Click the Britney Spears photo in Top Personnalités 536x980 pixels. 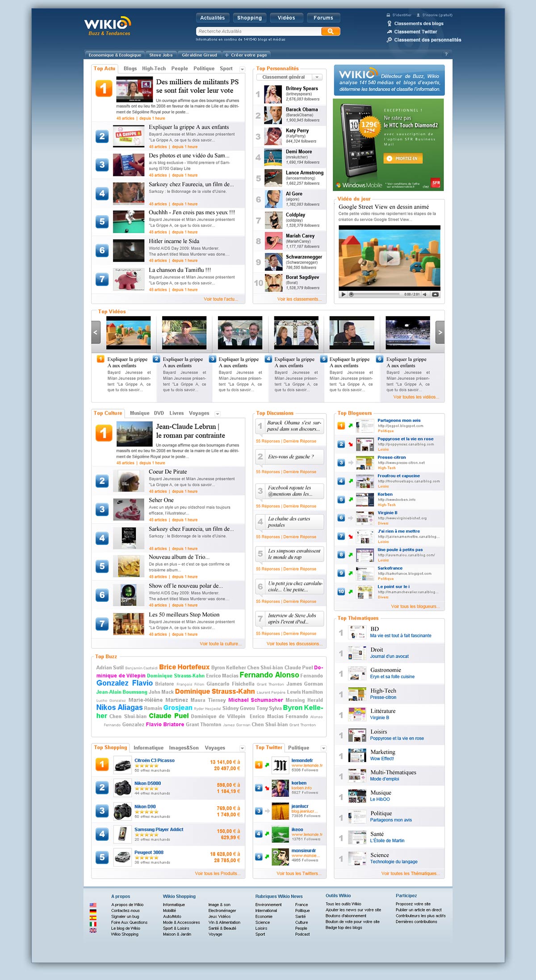pyautogui.click(x=273, y=94)
